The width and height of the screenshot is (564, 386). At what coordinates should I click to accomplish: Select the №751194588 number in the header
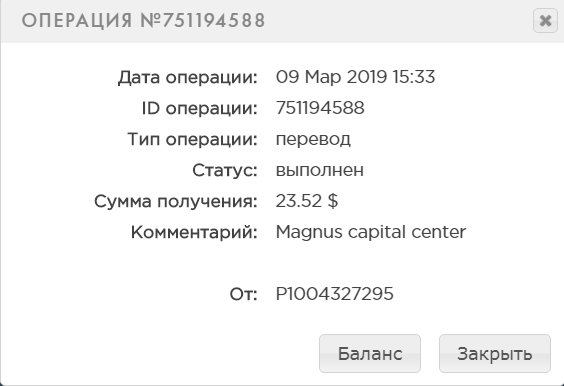pos(203,21)
